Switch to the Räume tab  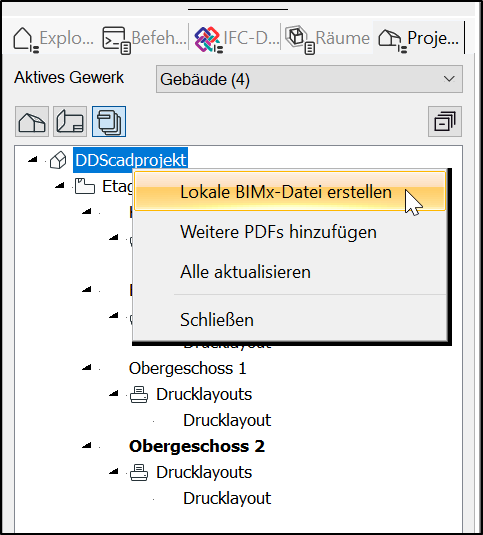coord(327,38)
